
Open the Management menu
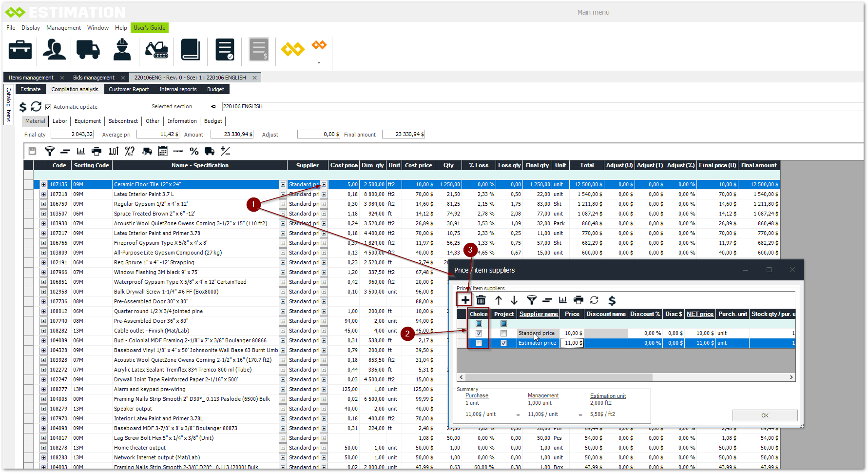coord(63,28)
